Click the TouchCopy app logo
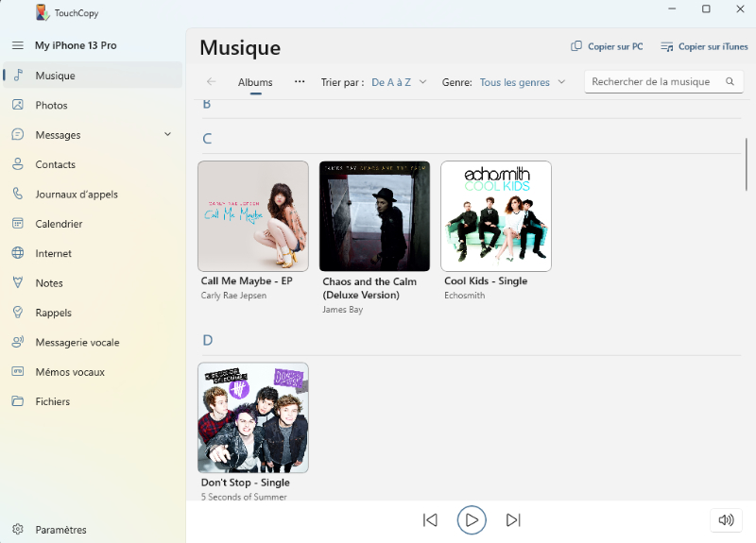This screenshot has height=543, width=756. (43, 12)
